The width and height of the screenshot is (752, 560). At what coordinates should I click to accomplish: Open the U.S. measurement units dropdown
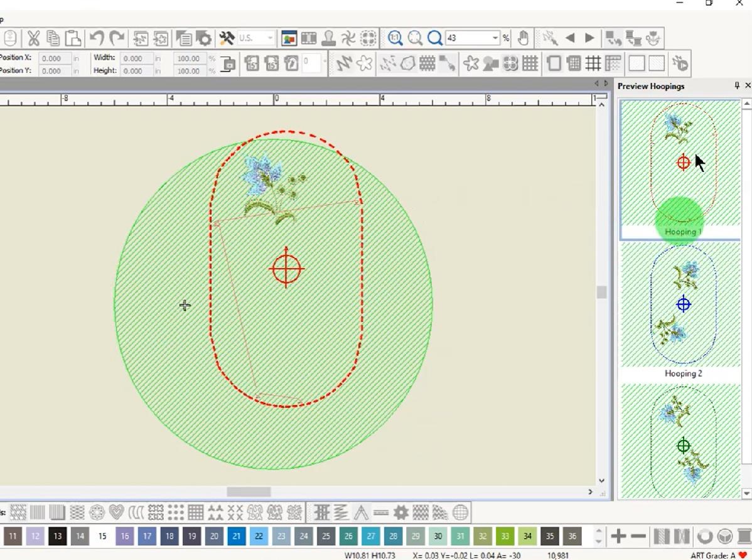click(270, 38)
